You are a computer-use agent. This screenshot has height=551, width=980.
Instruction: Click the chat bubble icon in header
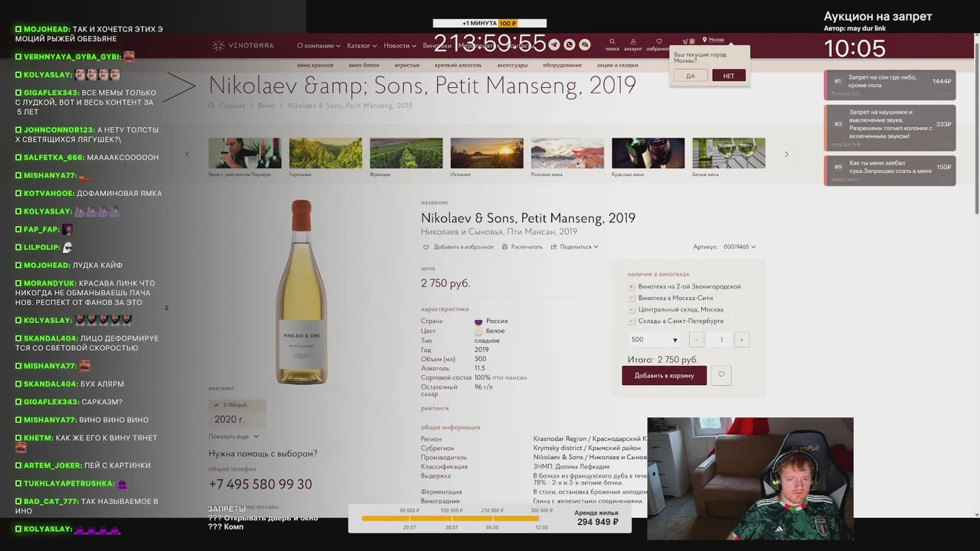(x=585, y=45)
